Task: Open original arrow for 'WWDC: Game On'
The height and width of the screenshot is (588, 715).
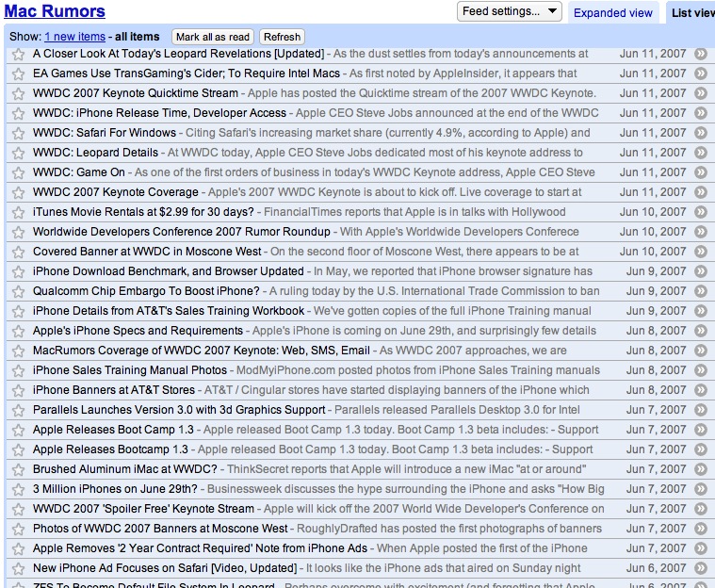Action: point(701,172)
